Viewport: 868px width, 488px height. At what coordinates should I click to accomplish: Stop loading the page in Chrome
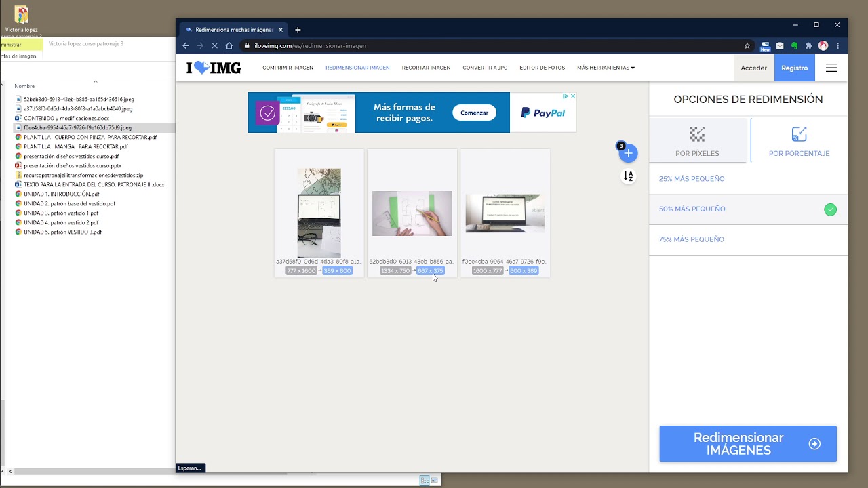[x=214, y=46]
